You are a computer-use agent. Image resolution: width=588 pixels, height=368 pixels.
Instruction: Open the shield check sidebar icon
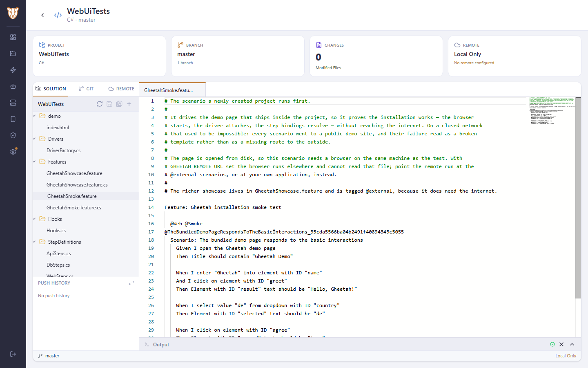pyautogui.click(x=13, y=135)
